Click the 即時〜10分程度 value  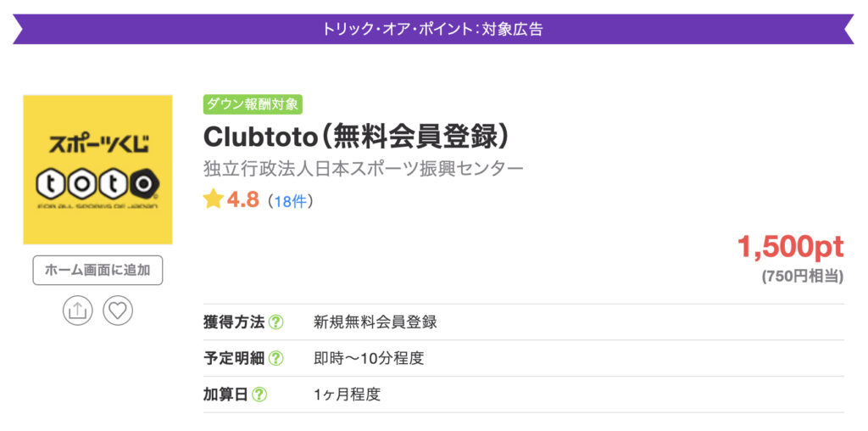click(x=369, y=358)
